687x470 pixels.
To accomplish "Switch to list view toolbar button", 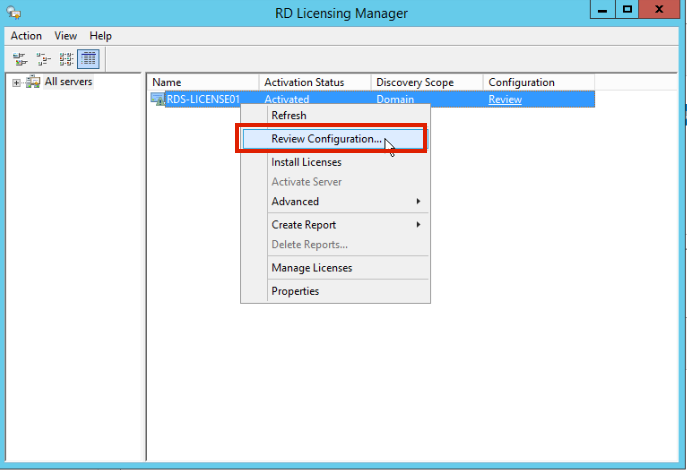I will click(x=66, y=59).
